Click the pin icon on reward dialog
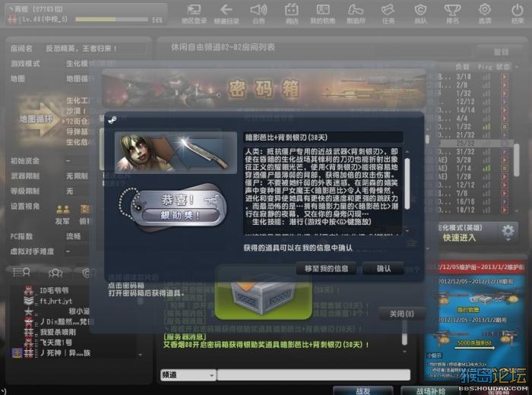This screenshot has height=395, width=532. point(112,120)
